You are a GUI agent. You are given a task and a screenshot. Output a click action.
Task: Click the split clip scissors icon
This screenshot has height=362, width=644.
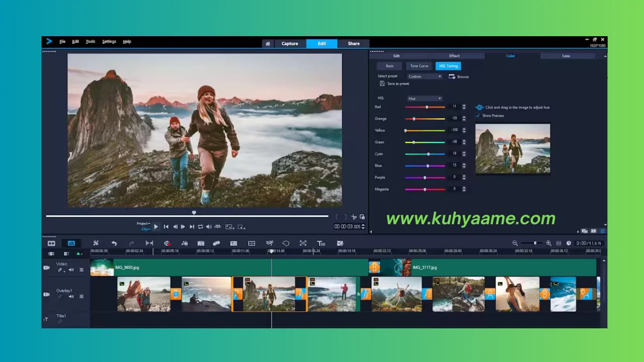coord(354,217)
